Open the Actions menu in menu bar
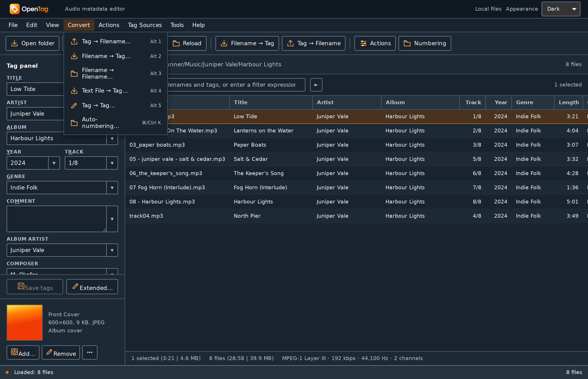 coord(109,25)
